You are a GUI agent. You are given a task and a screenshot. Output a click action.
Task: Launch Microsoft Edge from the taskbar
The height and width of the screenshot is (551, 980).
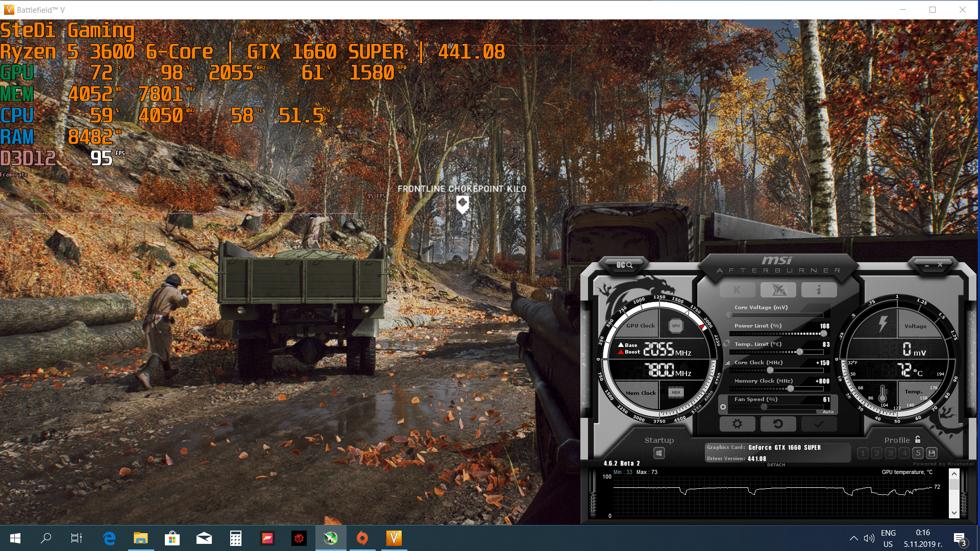[109, 538]
